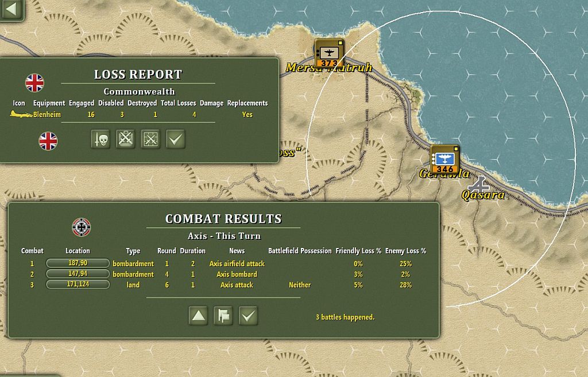Click the Replacements column header
The width and height of the screenshot is (588, 377).
(247, 103)
